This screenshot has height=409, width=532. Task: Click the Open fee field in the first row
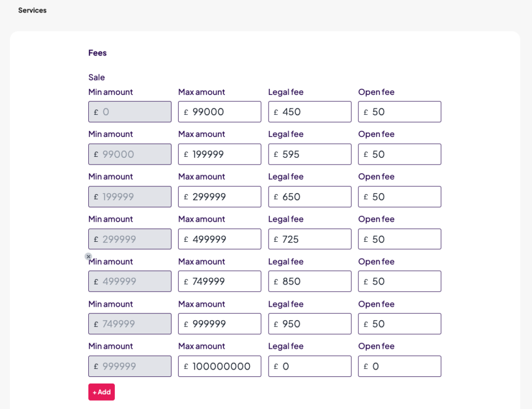(400, 112)
